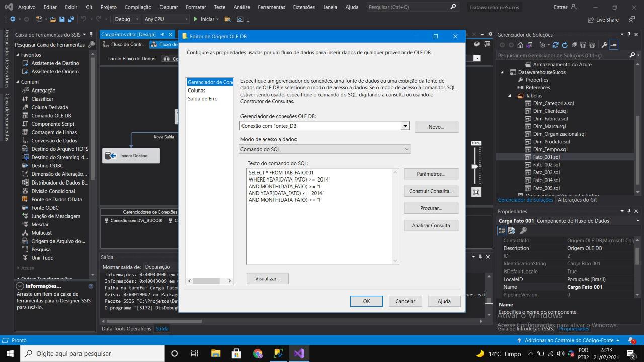Viewport: 644px width, 362px height.
Task: Open the Extensões menu
Action: [x=304, y=7]
